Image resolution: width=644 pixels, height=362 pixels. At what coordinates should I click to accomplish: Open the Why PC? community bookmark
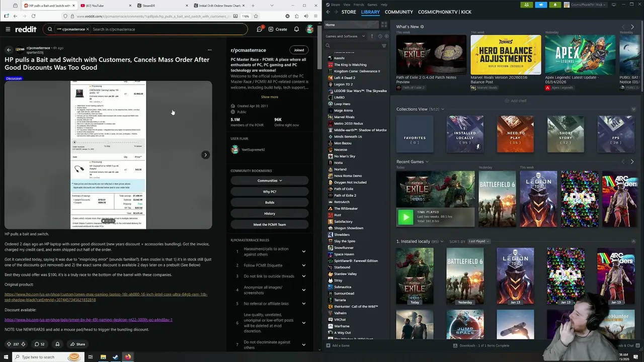[x=270, y=192]
